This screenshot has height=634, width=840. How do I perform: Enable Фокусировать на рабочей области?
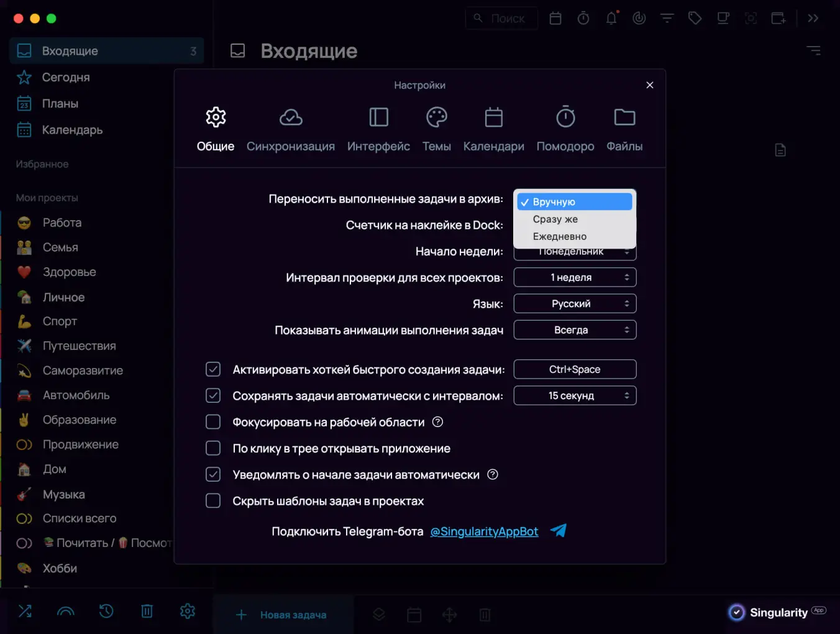tap(212, 421)
